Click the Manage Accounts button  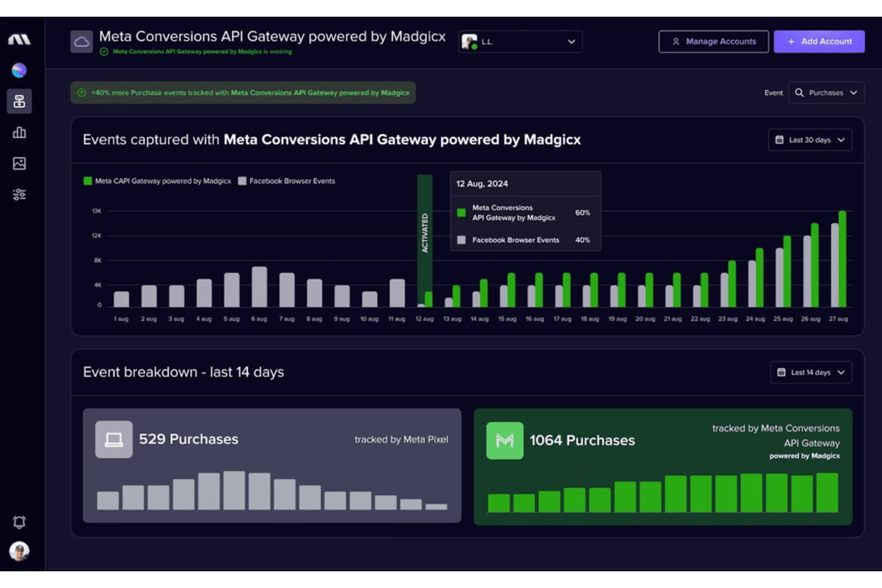(713, 42)
